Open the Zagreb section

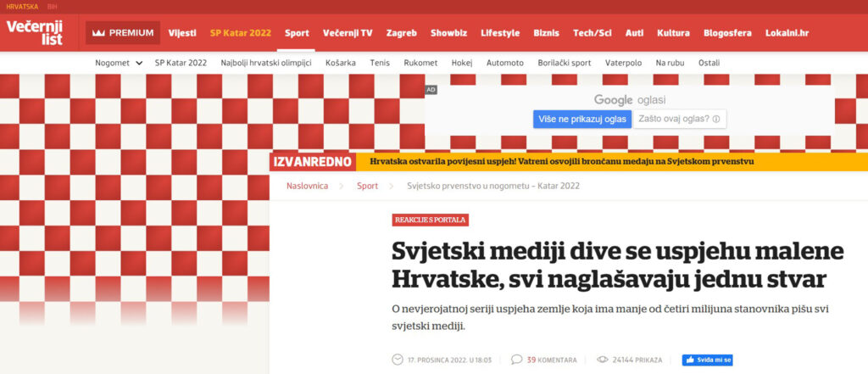click(x=401, y=33)
